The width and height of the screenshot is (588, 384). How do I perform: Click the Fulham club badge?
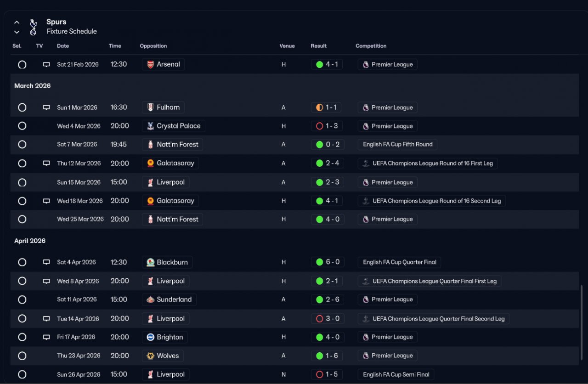[x=150, y=107]
